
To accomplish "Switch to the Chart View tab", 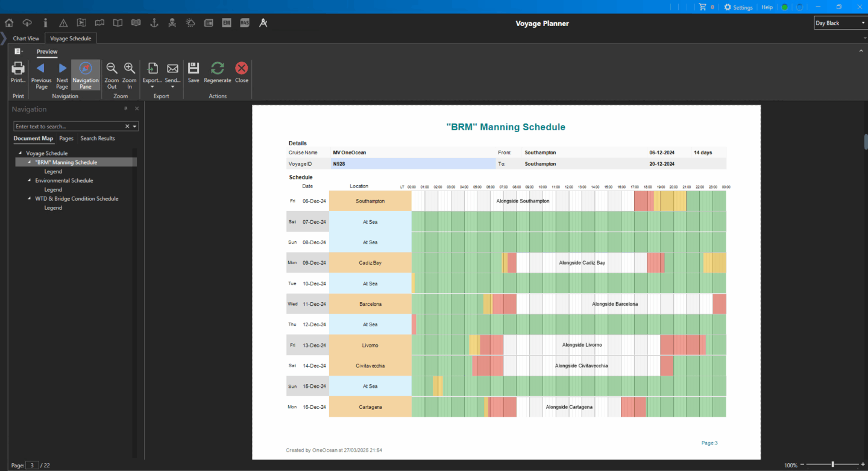I will 26,39.
